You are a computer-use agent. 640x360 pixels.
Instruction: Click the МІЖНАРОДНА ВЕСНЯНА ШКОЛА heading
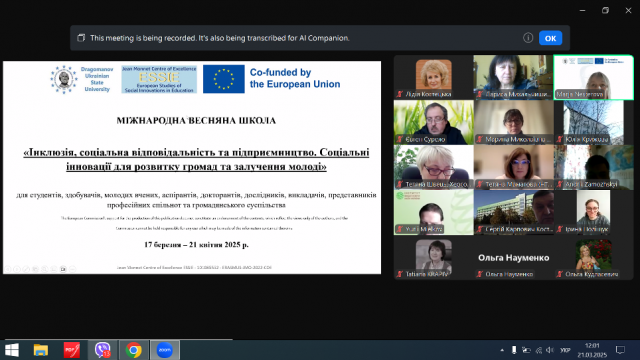click(196, 120)
